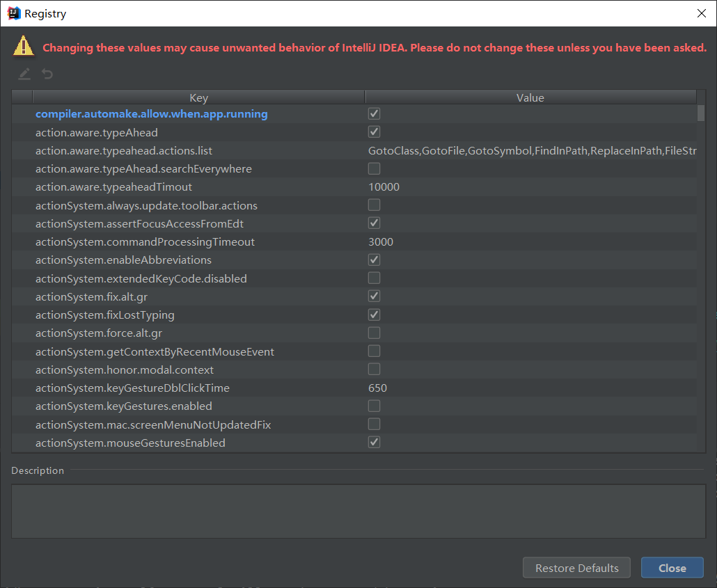The image size is (717, 588).
Task: Uncheck actionSystem.mouseGesturesEnabled checkbox
Action: tap(374, 442)
